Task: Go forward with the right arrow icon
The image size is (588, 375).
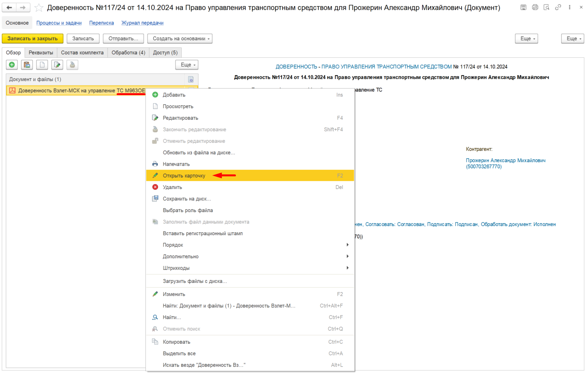Action: point(23,7)
